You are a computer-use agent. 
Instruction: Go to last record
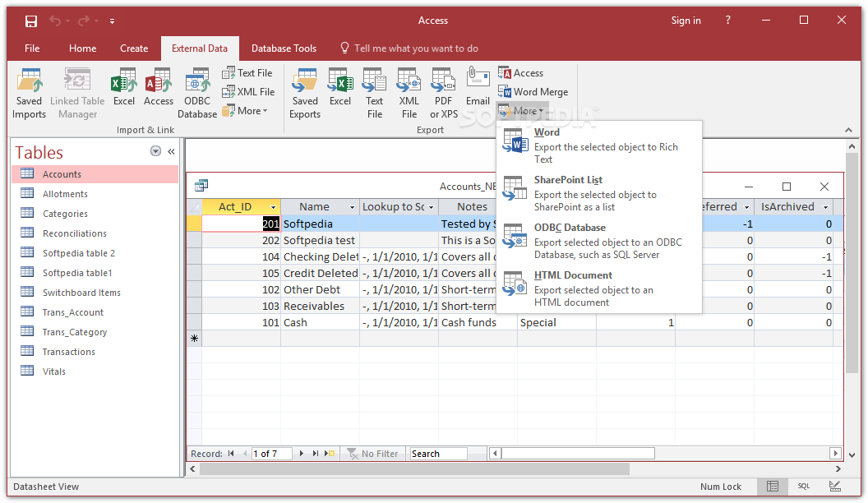point(316,454)
